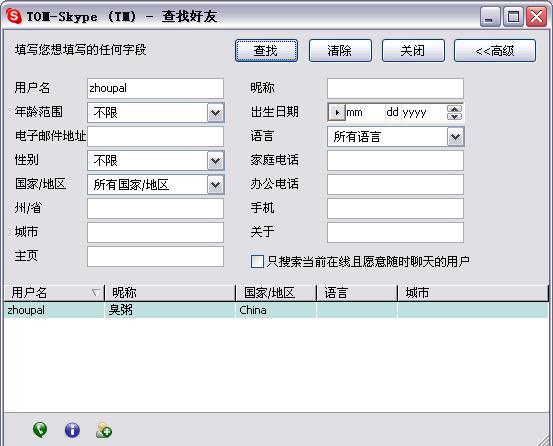Viewport: 553px width, 446px height.
Task: Sort results by 用户名 column header
Action: [54, 293]
